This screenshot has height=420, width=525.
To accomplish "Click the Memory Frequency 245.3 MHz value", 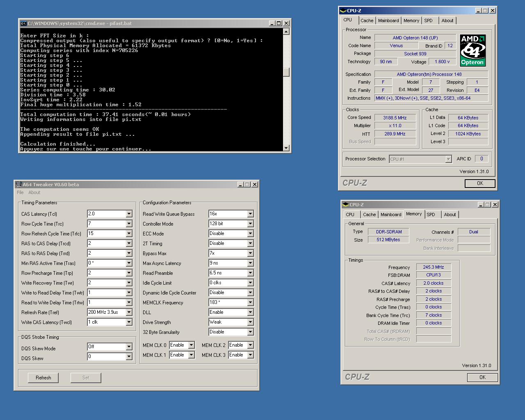I will 434,267.
